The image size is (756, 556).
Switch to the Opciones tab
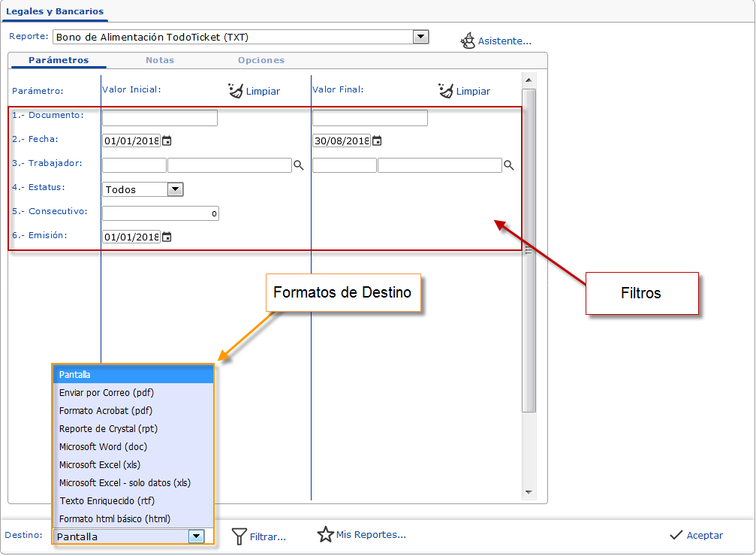tap(261, 60)
